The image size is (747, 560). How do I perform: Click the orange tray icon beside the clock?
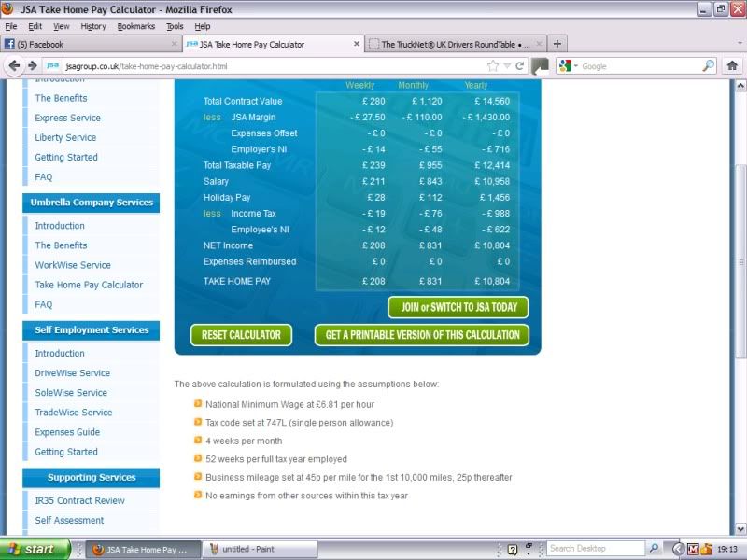click(x=706, y=550)
